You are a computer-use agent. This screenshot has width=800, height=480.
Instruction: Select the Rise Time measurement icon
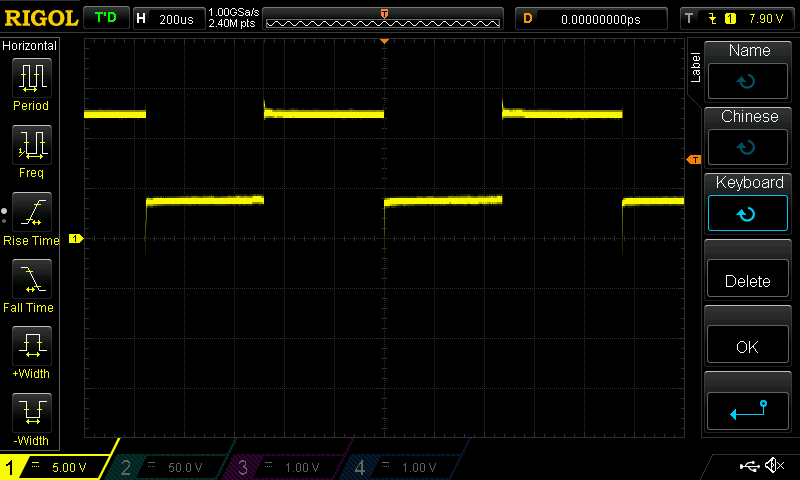coord(32,212)
